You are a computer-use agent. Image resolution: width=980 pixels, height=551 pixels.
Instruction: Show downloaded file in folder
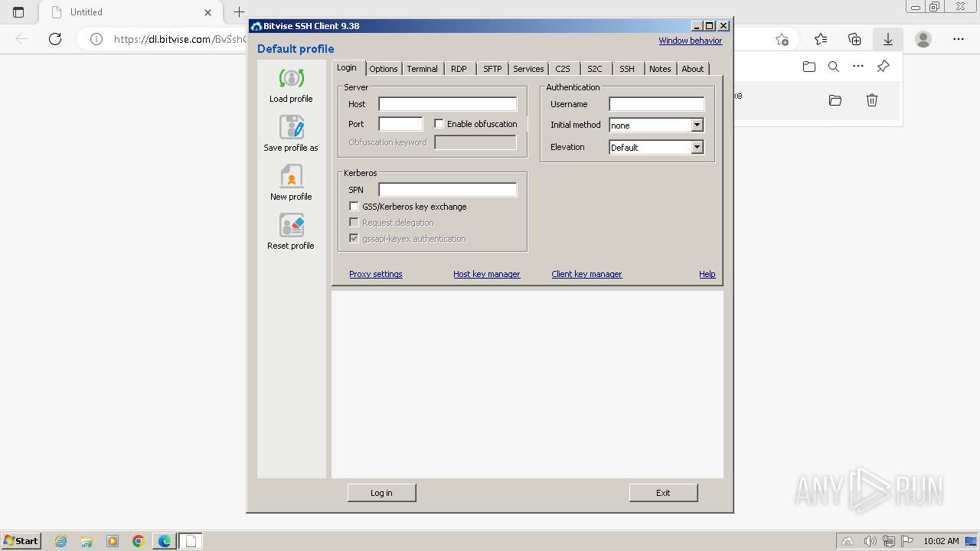click(835, 100)
